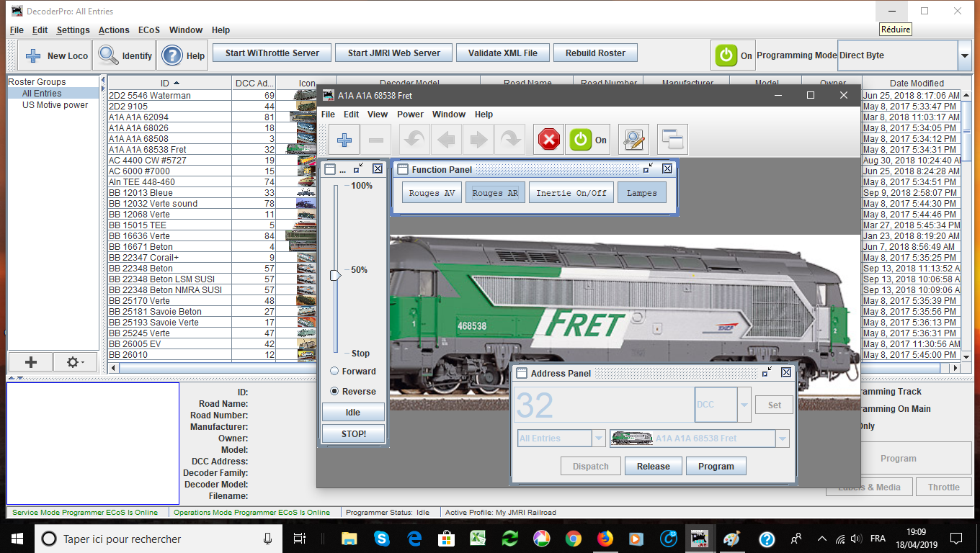Open Chrome from the taskbar

[x=573, y=539]
